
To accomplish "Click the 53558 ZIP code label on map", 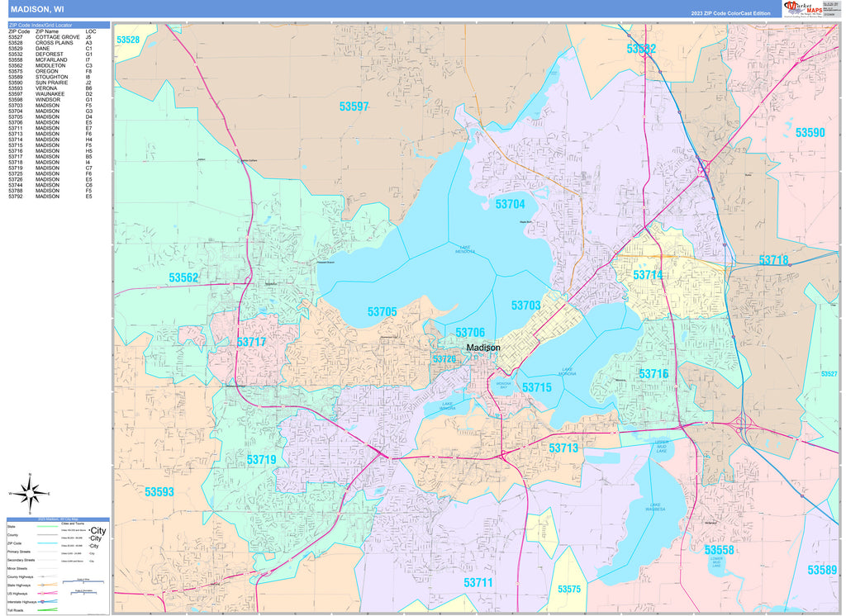I will coord(719,550).
